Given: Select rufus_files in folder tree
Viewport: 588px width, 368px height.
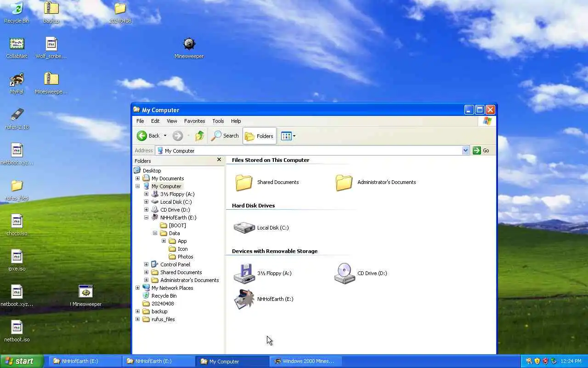Looking at the screenshot, I should coord(163,319).
